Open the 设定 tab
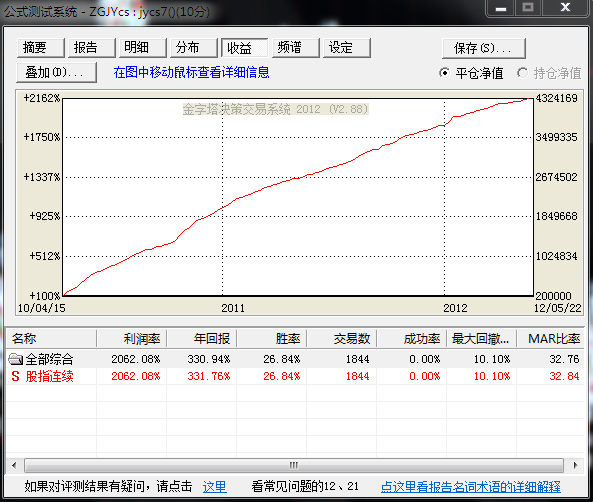593x502 pixels. [347, 48]
